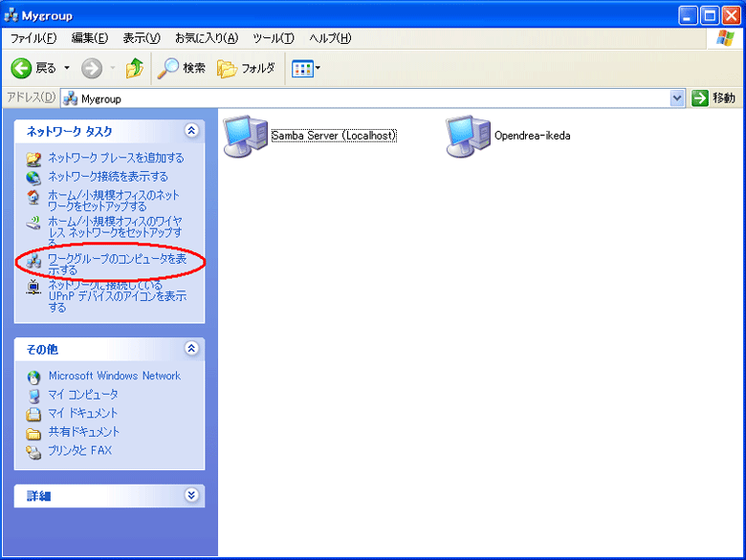746x560 pixels.
Task: Select the Samba Server (Localhost) computer icon
Action: pos(246,136)
